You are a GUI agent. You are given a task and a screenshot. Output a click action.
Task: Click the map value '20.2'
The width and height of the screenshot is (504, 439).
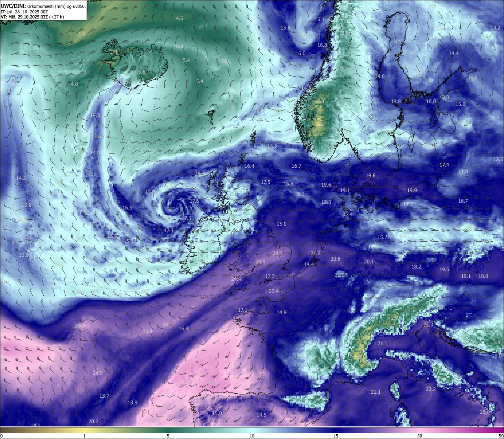coord(93,422)
